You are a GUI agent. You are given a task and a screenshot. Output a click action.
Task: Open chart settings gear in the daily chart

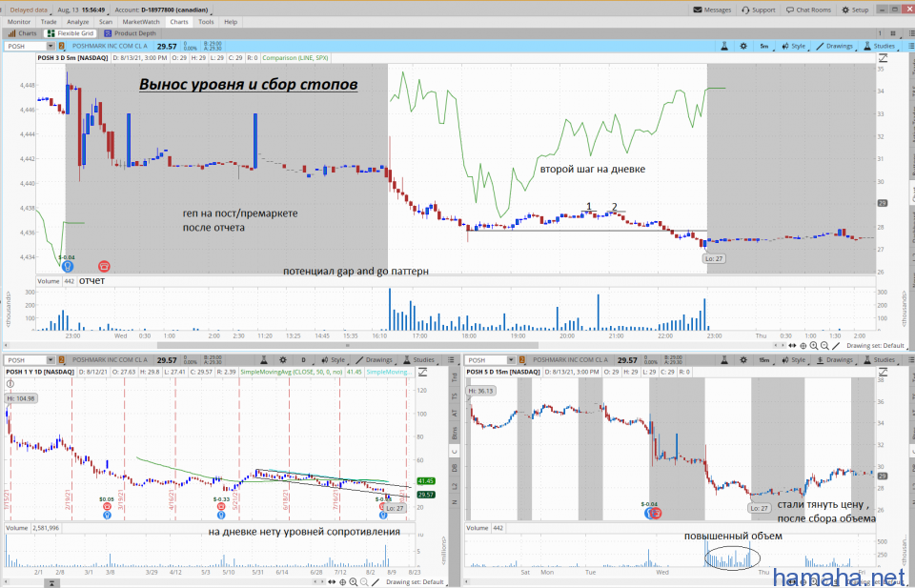[x=283, y=360]
